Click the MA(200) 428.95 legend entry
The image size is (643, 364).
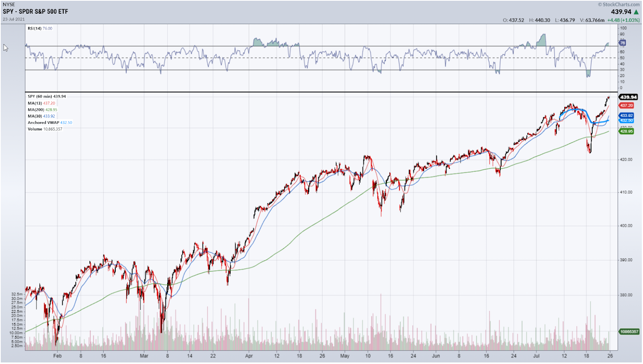pos(43,110)
